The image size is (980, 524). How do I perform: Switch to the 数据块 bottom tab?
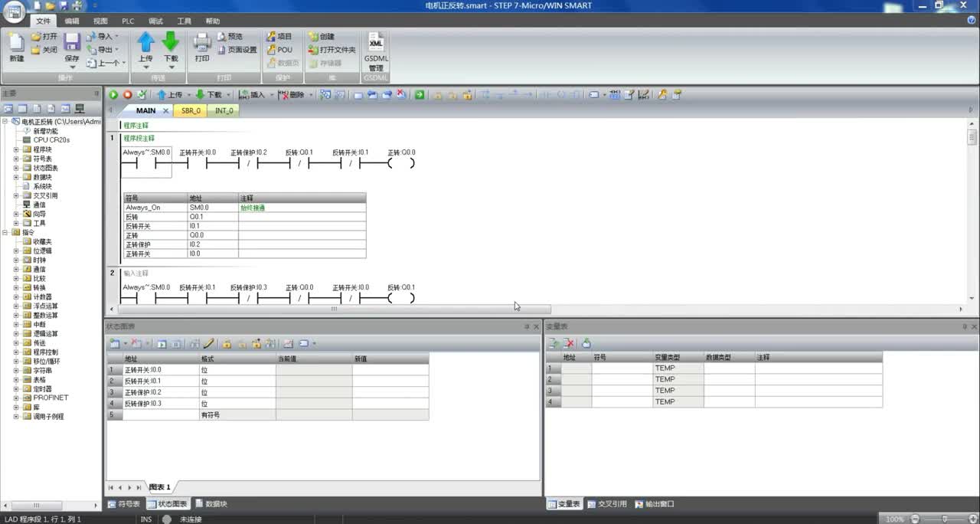(211, 504)
